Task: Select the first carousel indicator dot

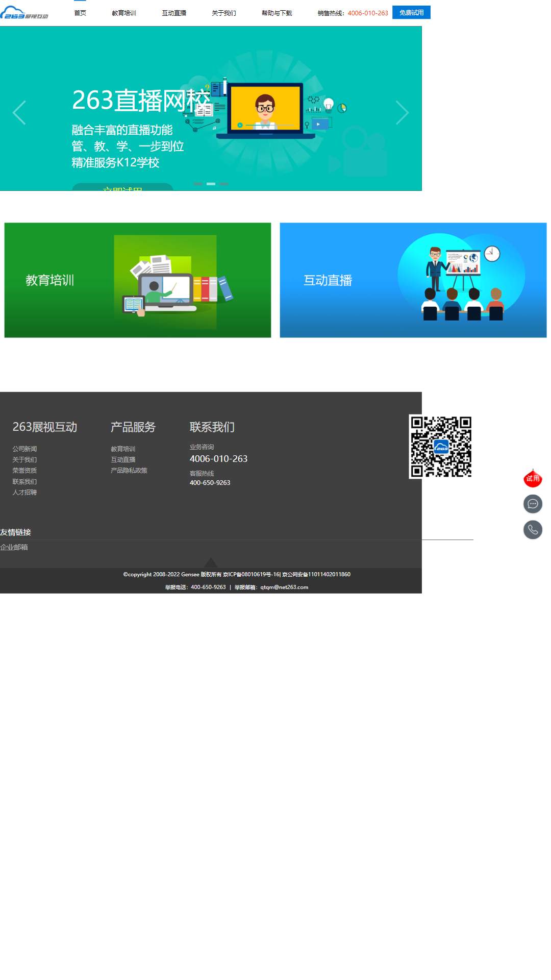Action: (198, 184)
